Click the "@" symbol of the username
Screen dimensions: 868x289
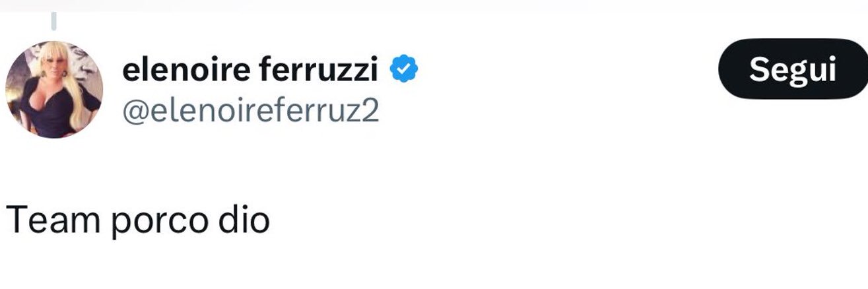[x=133, y=112]
